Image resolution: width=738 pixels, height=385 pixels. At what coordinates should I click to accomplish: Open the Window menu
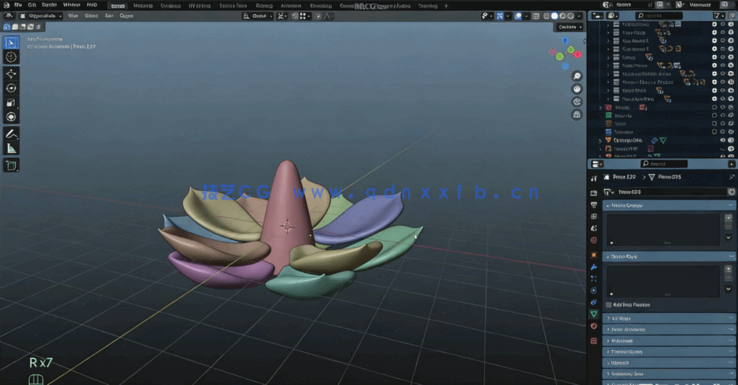tap(72, 5)
